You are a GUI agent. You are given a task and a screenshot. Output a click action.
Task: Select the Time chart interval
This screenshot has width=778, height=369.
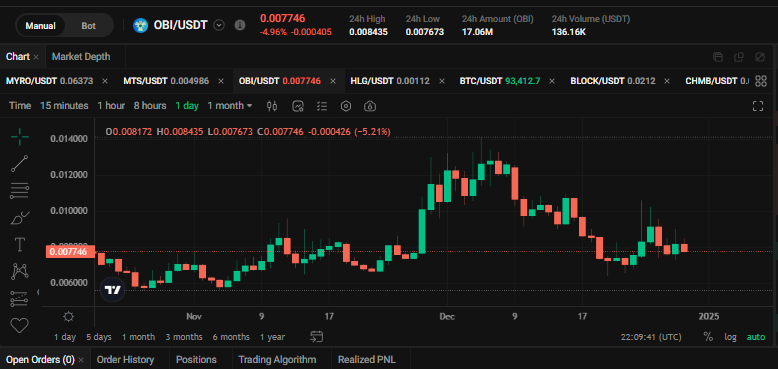(x=20, y=106)
